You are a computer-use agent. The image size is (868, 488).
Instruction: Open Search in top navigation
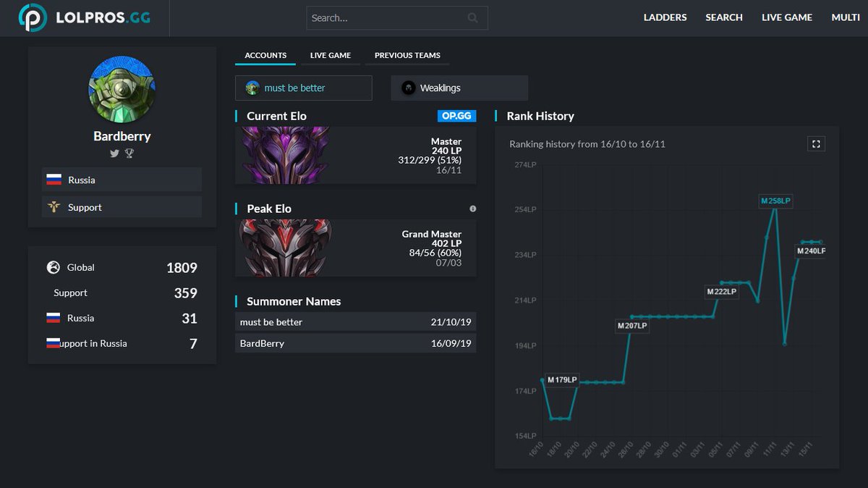pyautogui.click(x=724, y=17)
